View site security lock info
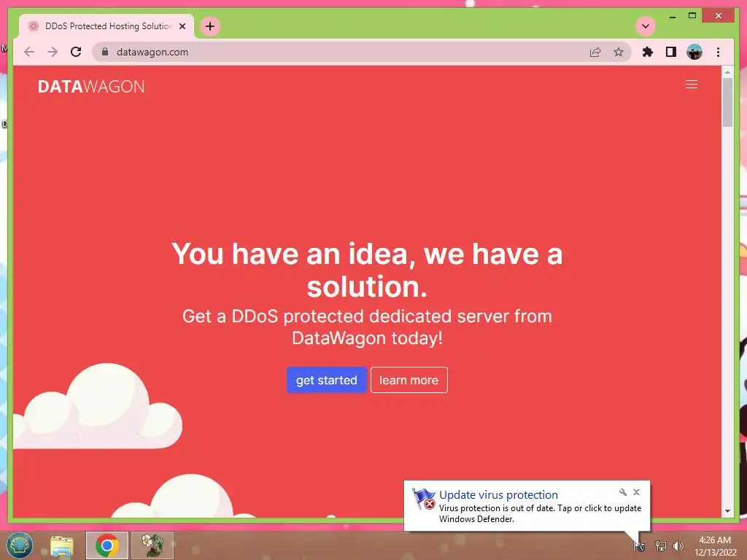The height and width of the screenshot is (560, 747). click(x=105, y=52)
